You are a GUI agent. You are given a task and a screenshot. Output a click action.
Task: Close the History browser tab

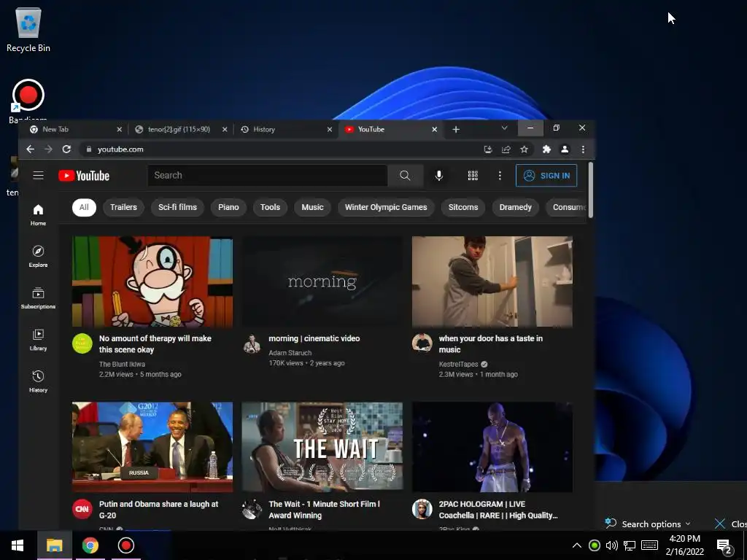329,129
